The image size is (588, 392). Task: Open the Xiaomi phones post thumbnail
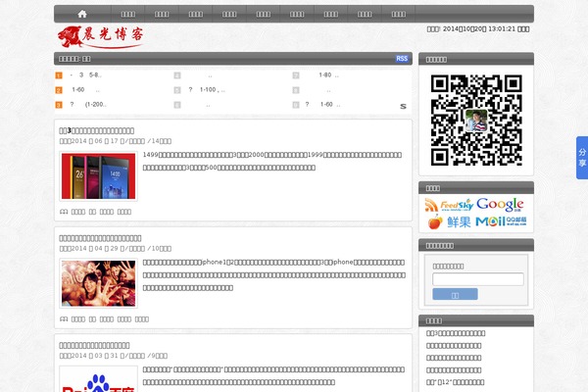(98, 176)
